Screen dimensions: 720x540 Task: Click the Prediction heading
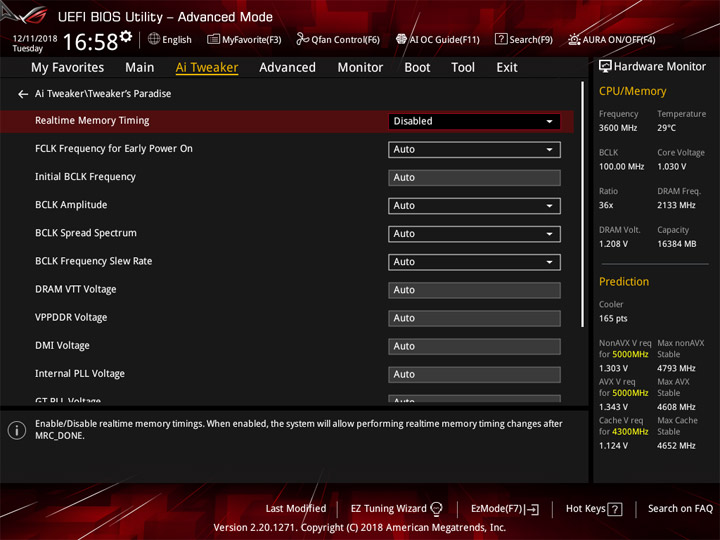point(624,281)
